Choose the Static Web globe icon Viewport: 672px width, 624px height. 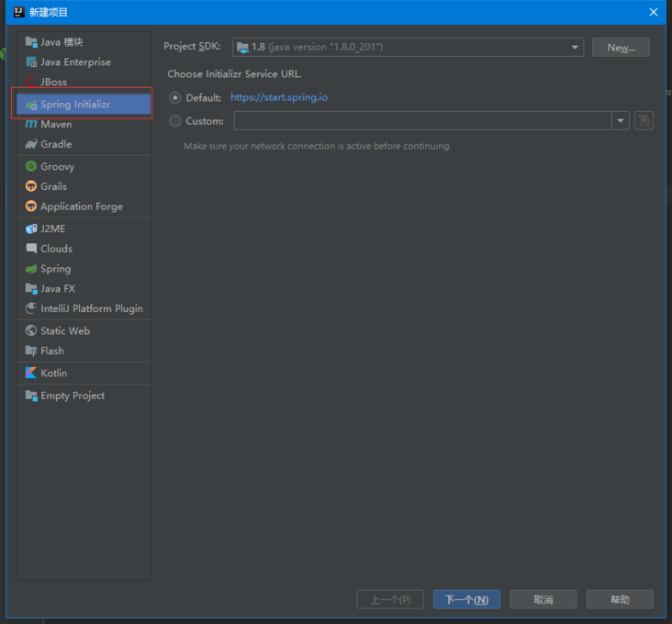click(x=31, y=330)
